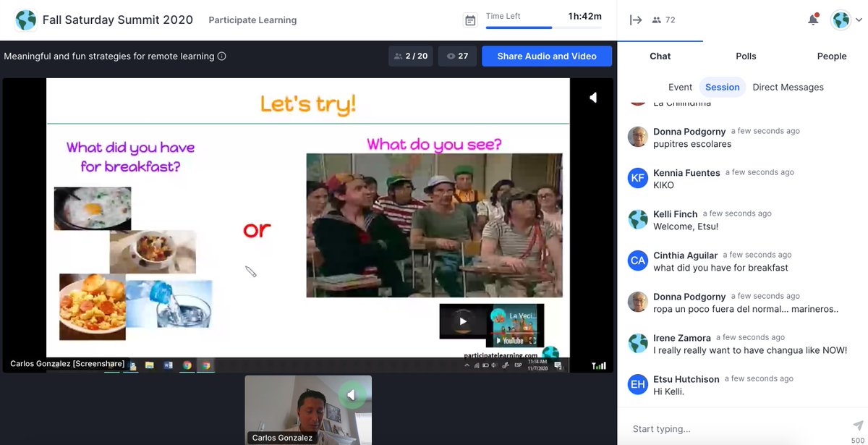This screenshot has height=445, width=868.
Task: Click Cinthia Aguilar's CA avatar
Action: coord(638,260)
